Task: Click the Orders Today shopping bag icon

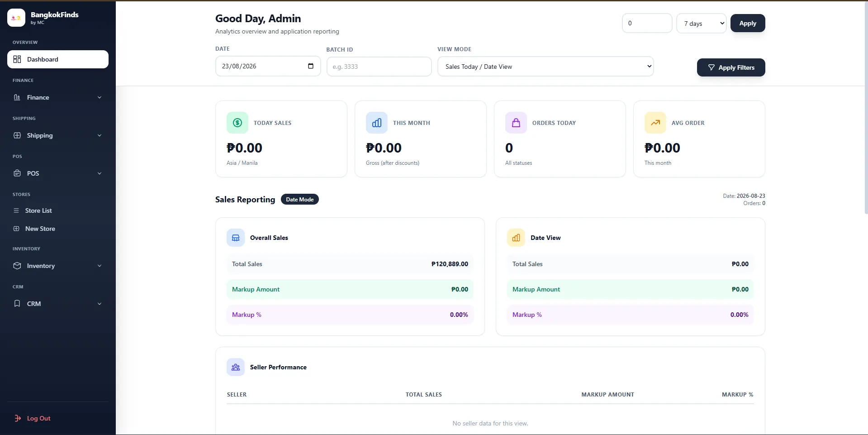Action: pos(516,123)
